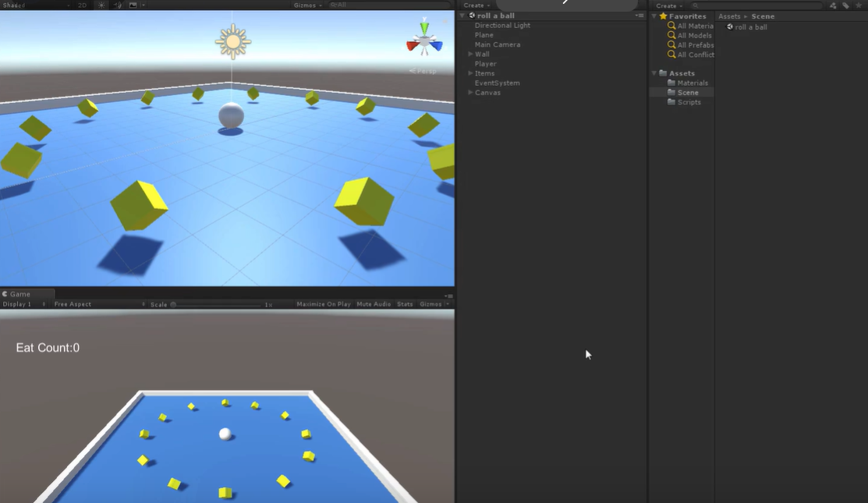The height and width of the screenshot is (503, 868).
Task: Click the search by label tag icon
Action: pyautogui.click(x=845, y=5)
